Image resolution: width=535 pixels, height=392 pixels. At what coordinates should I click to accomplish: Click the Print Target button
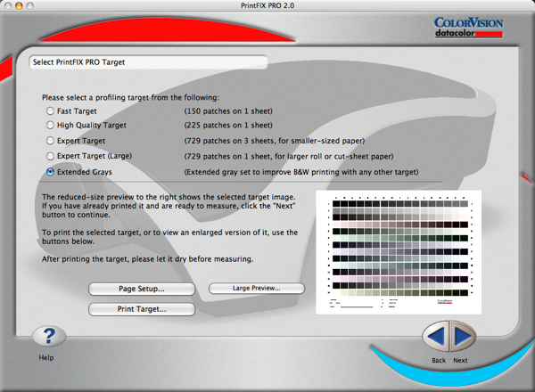tap(142, 309)
